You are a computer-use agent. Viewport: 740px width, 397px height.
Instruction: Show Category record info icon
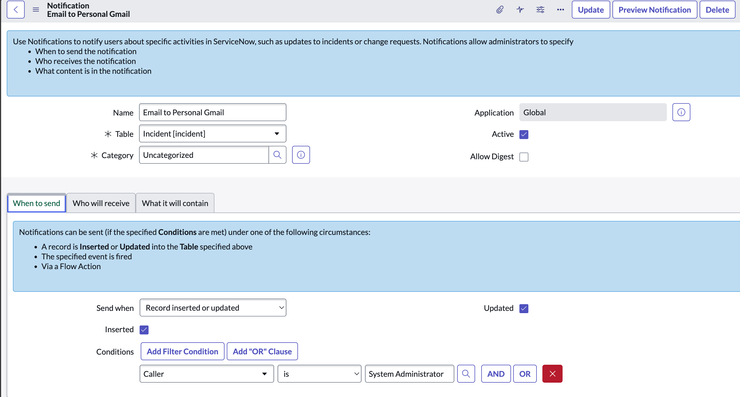301,155
